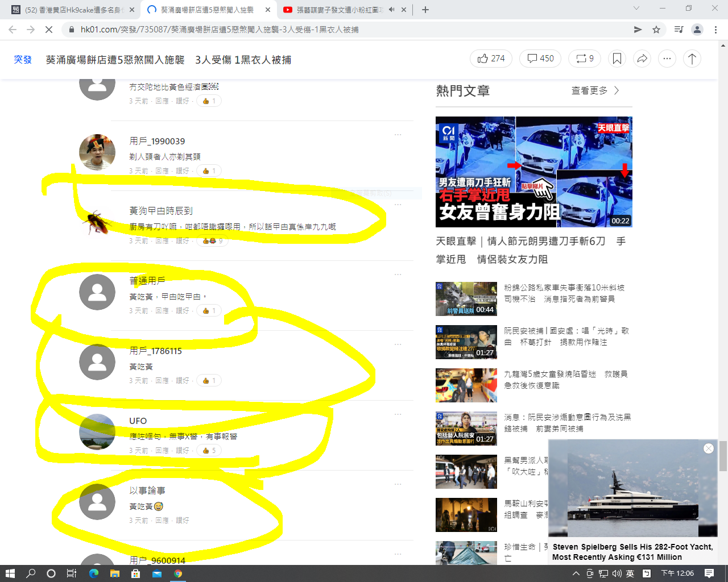Image resolution: width=728 pixels, height=582 pixels.
Task: Open the 阮民安被捕 video thumbnail
Action: pos(466,342)
